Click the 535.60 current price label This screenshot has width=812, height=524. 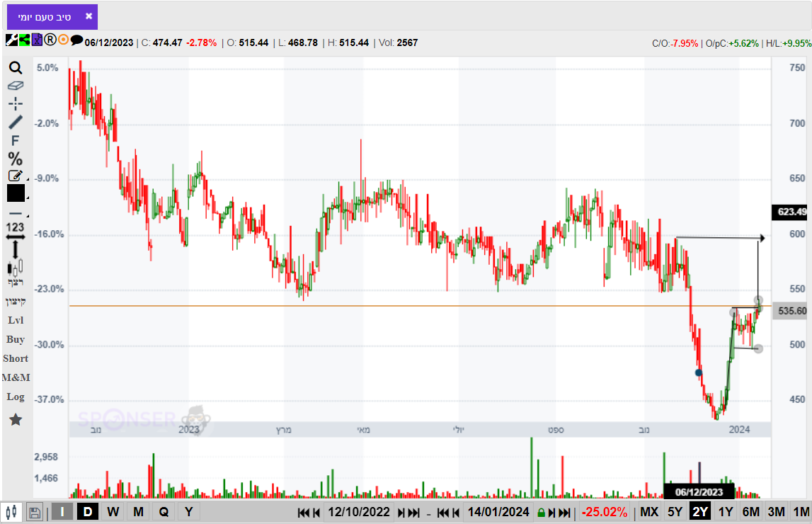tap(791, 311)
